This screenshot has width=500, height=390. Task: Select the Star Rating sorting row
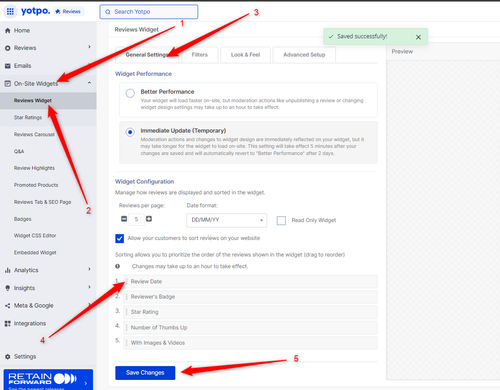coord(250,312)
